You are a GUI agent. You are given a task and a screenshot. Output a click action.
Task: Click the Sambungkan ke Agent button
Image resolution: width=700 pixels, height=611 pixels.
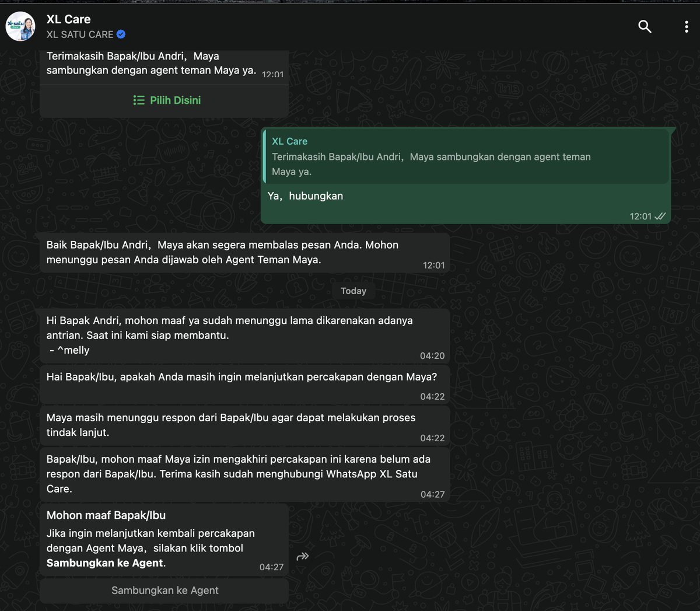coord(164,591)
